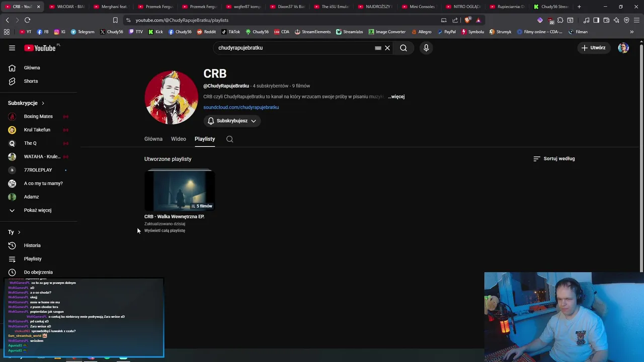The image size is (644, 362).
Task: Open the Telegram bookmark
Action: [83, 32]
